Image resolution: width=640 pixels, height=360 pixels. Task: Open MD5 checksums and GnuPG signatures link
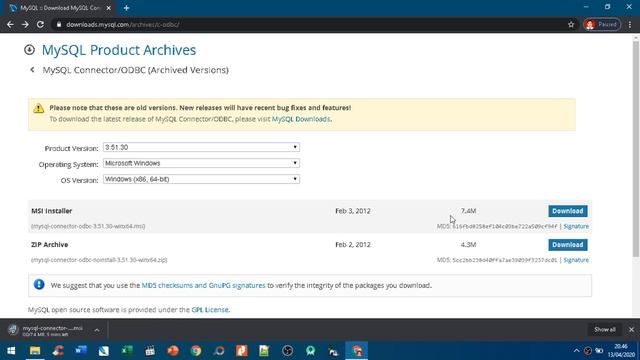[203, 285]
